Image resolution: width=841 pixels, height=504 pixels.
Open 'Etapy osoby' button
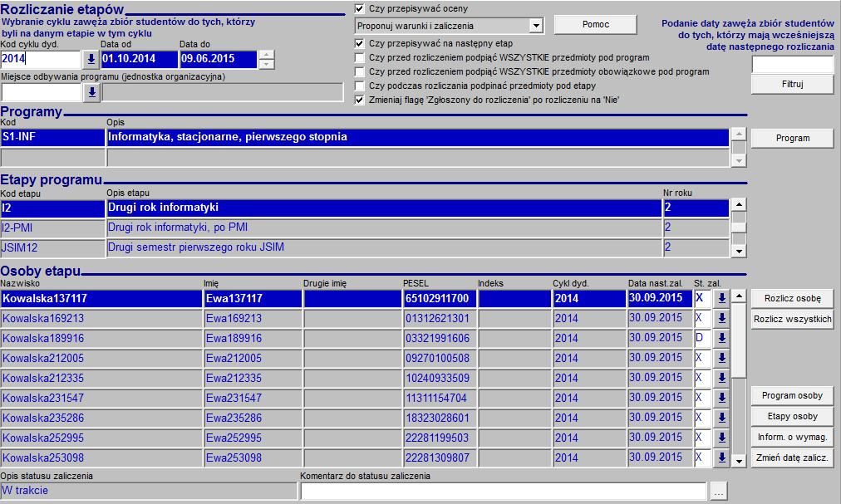tap(792, 417)
